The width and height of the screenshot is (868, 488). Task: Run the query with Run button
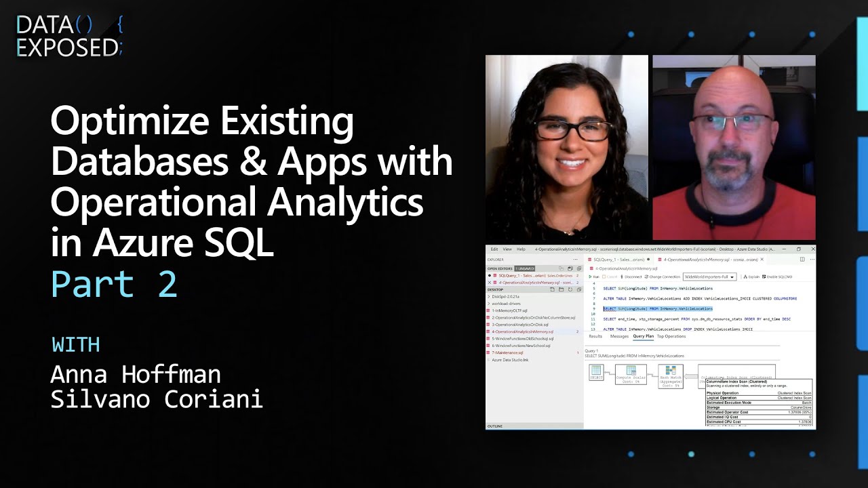[594, 277]
